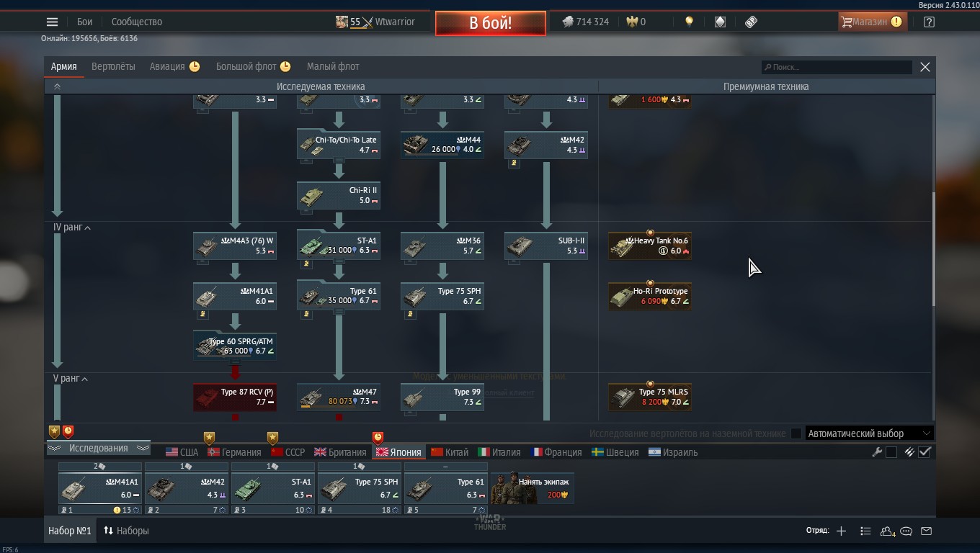Select the M47 tank in tree
Viewport: 980px width, 553px height.
click(x=339, y=397)
